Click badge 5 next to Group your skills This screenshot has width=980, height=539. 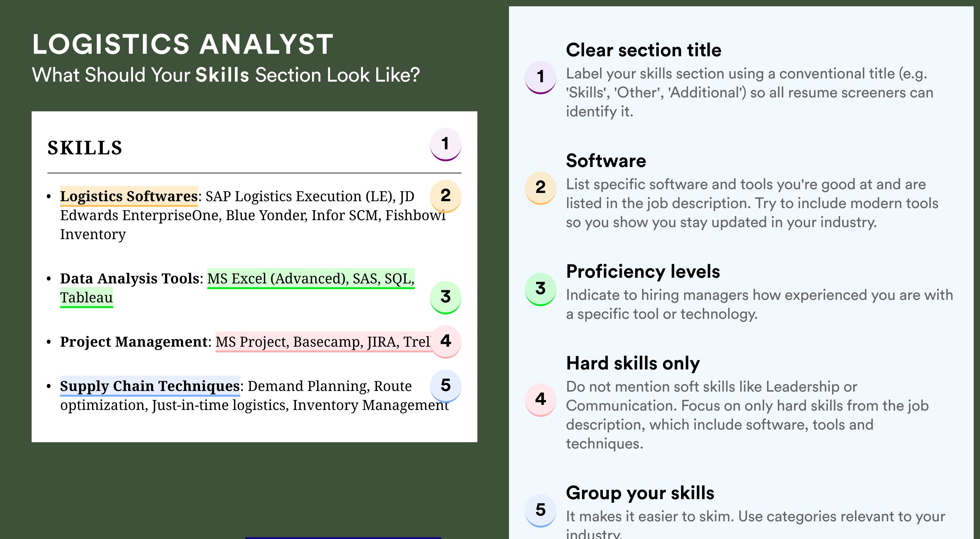coord(541,511)
